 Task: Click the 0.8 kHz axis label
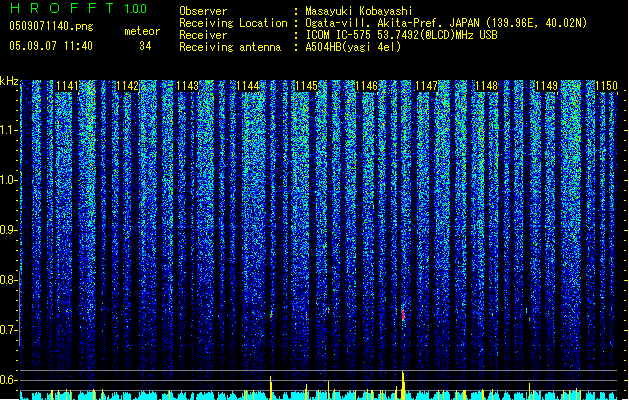[x=9, y=280]
